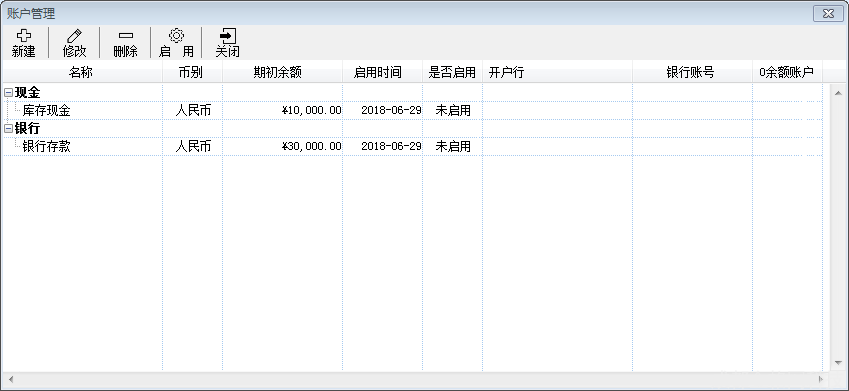Click the vertical scrollbar down arrow
Screen dimensions: 849x391
[x=839, y=363]
